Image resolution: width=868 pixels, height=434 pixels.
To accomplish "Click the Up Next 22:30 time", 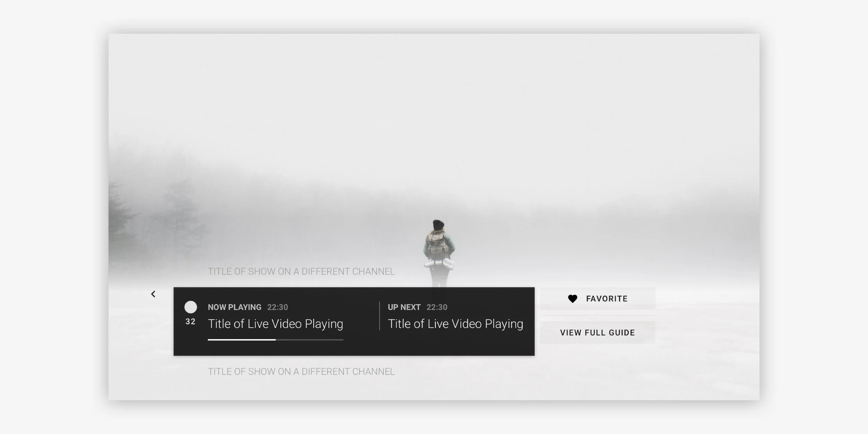I will [x=437, y=307].
